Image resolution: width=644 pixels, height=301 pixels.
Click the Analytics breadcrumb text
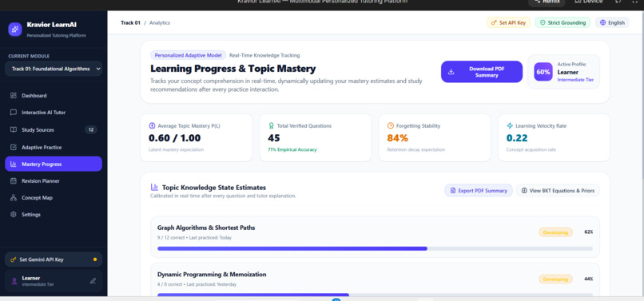pyautogui.click(x=160, y=23)
